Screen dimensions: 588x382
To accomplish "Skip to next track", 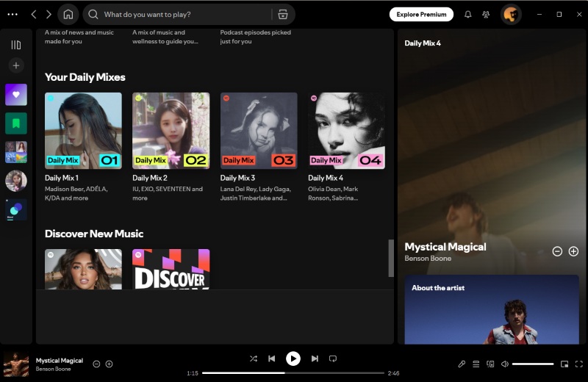I will point(315,358).
